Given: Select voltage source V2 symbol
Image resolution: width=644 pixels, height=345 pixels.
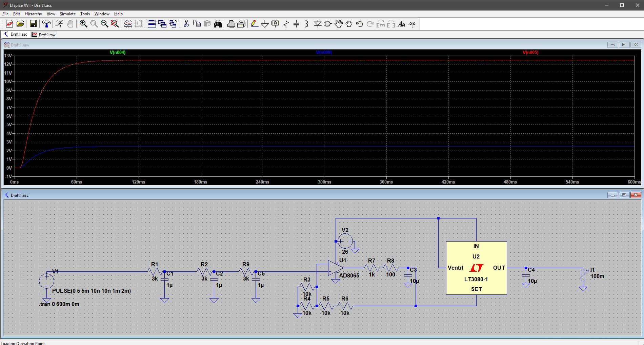Looking at the screenshot, I should click(x=345, y=241).
